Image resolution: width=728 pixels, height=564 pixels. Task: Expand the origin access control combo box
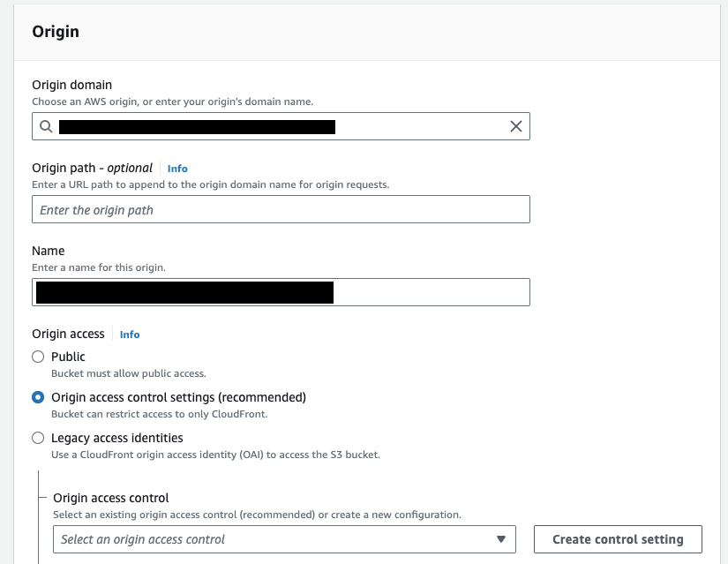pos(282,538)
